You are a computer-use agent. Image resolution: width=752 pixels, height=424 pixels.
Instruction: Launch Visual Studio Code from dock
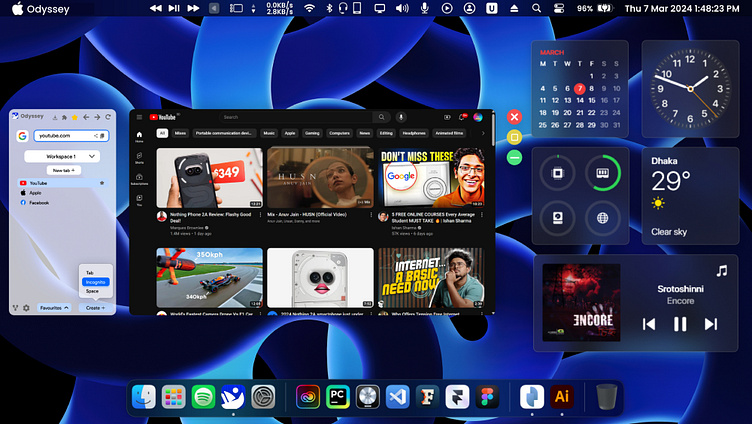click(397, 397)
